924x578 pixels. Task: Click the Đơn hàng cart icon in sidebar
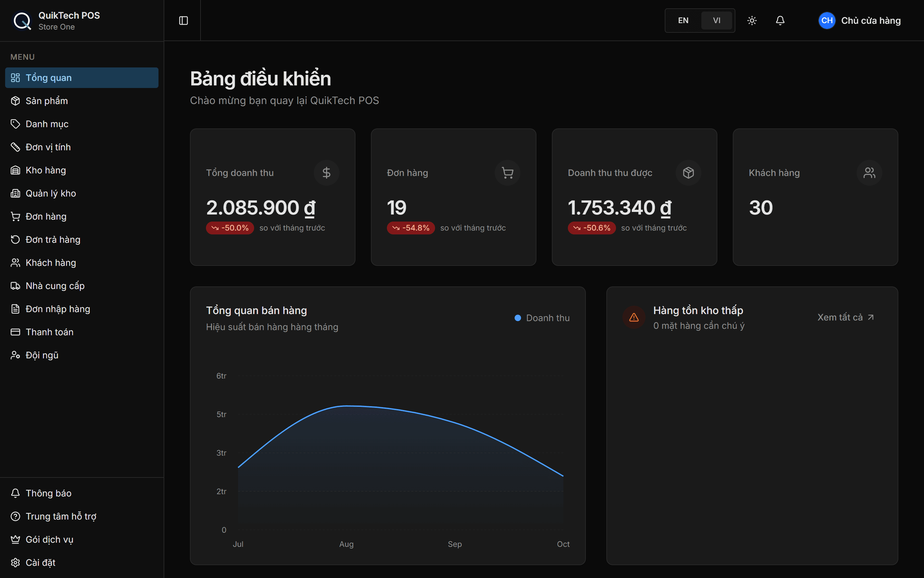pos(15,216)
